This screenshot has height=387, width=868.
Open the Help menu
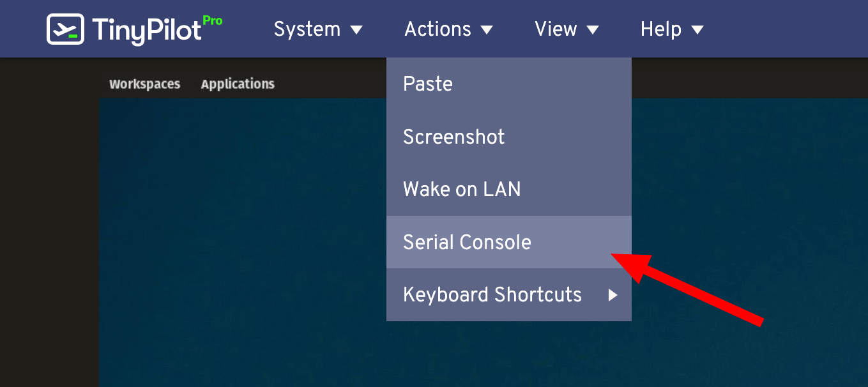(x=662, y=29)
